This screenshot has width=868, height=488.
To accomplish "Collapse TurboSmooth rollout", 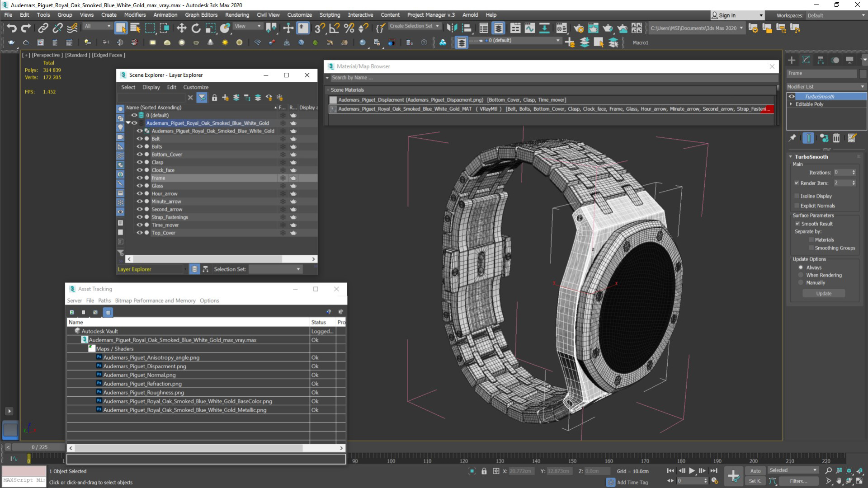I will [x=791, y=157].
